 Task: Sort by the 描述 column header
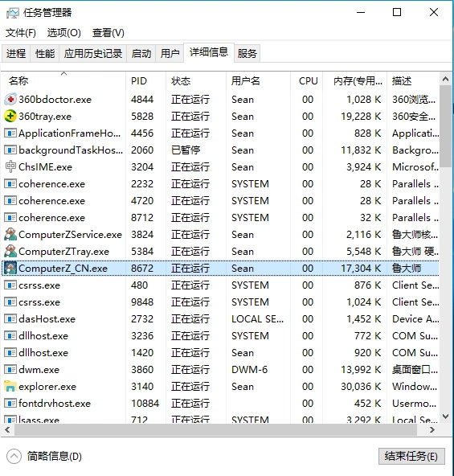coord(413,81)
